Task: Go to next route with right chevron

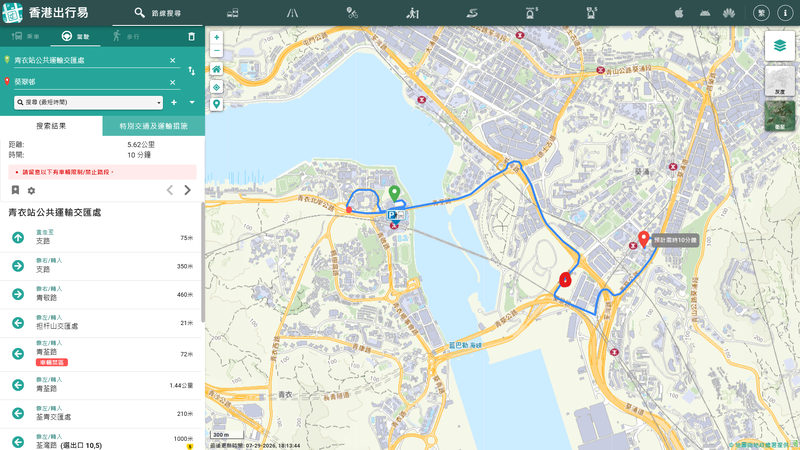Action: click(187, 190)
